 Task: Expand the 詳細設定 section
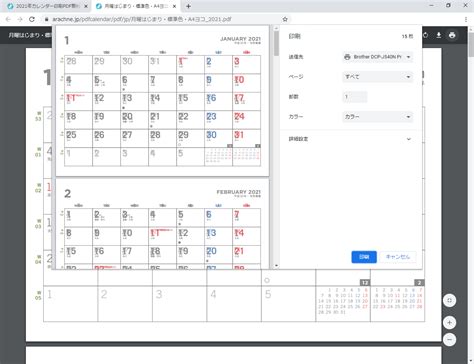[x=350, y=139]
